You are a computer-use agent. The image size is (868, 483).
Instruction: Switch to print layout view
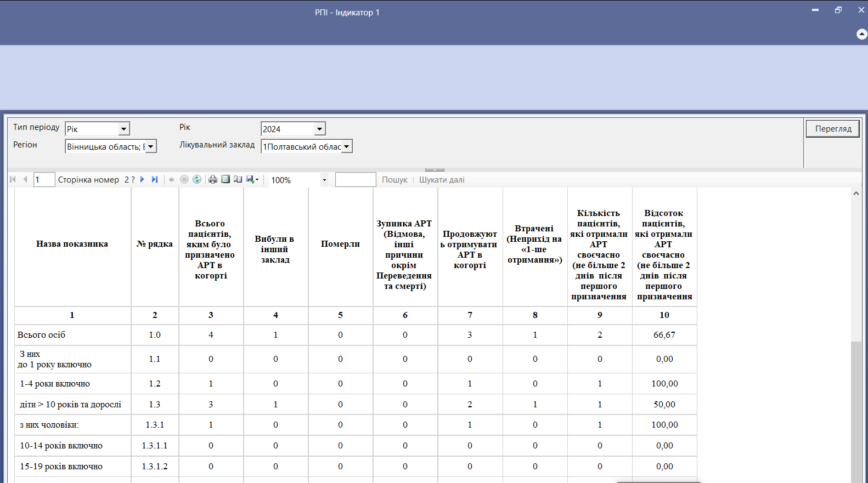coord(226,179)
